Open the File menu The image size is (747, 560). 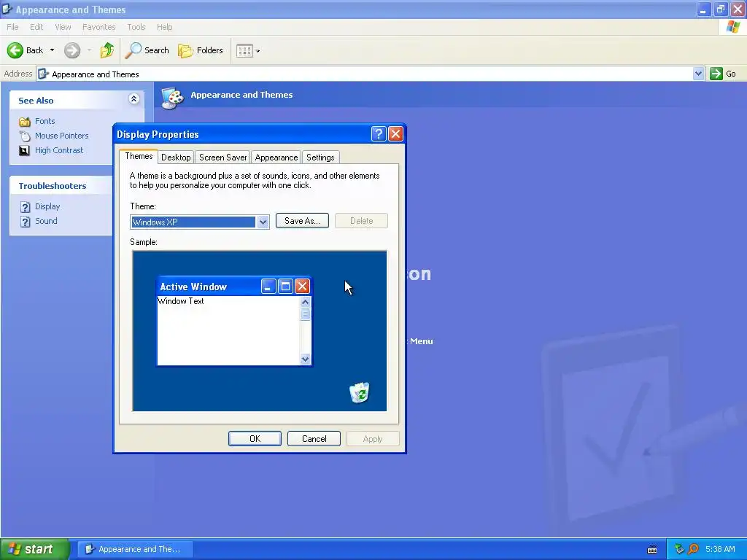pyautogui.click(x=13, y=27)
